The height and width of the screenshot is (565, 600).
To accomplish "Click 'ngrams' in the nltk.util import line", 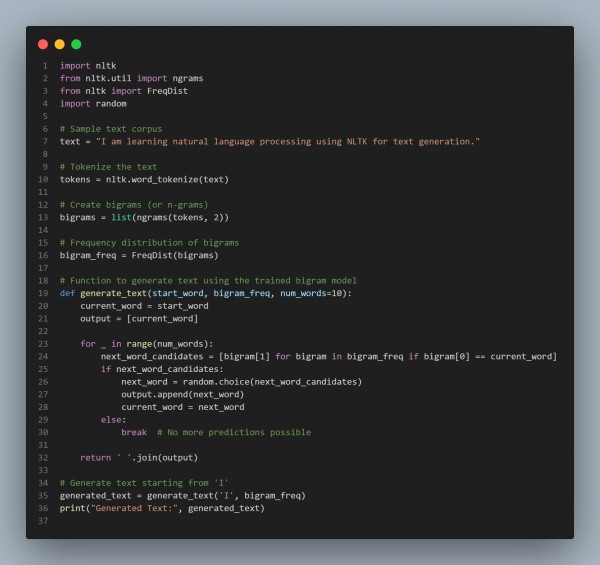I will [x=188, y=78].
